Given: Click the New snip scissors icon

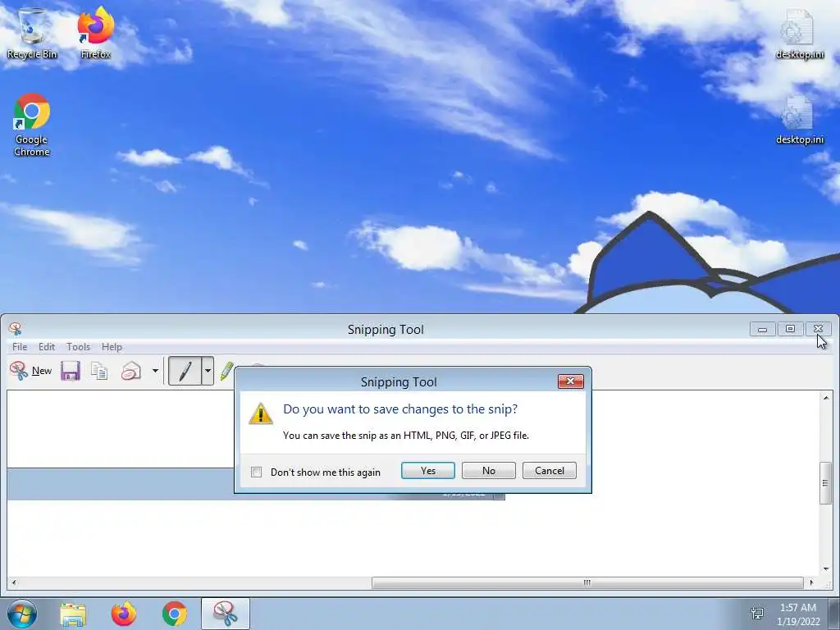Looking at the screenshot, I should tap(19, 371).
